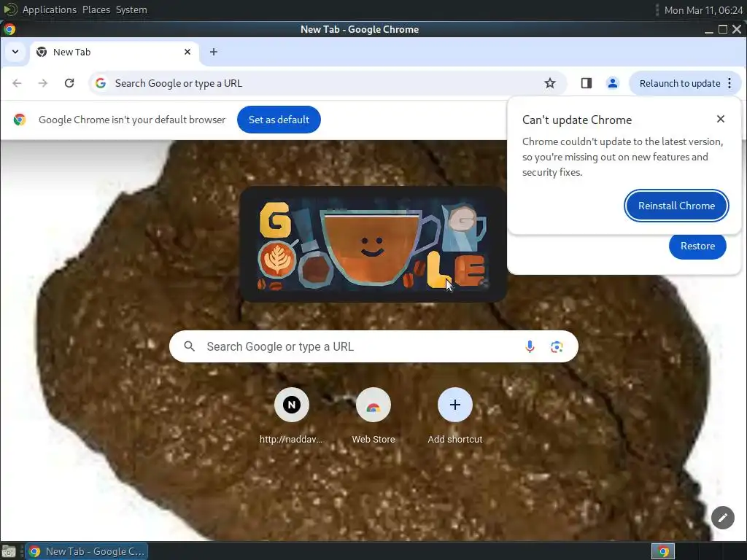
Task: Open the Web Store shortcut
Action: (x=373, y=415)
